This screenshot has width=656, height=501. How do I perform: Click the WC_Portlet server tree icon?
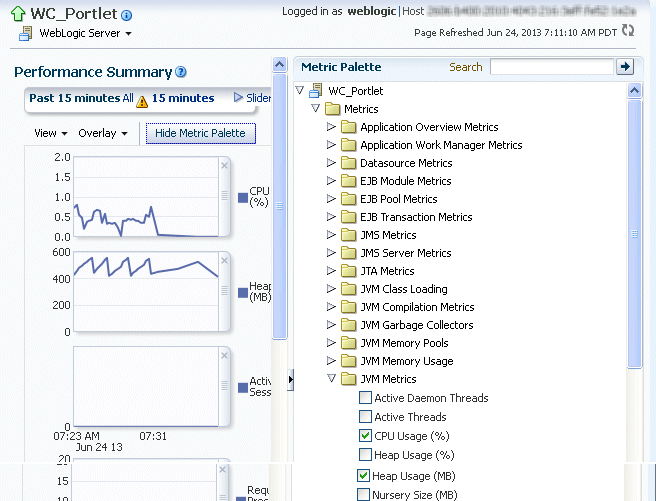tap(316, 90)
